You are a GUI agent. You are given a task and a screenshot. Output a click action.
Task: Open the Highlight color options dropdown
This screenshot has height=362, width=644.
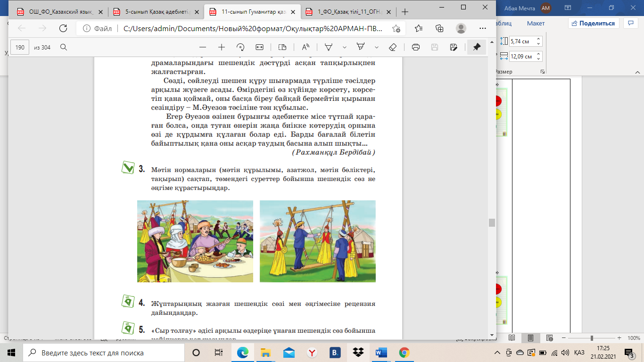click(376, 47)
